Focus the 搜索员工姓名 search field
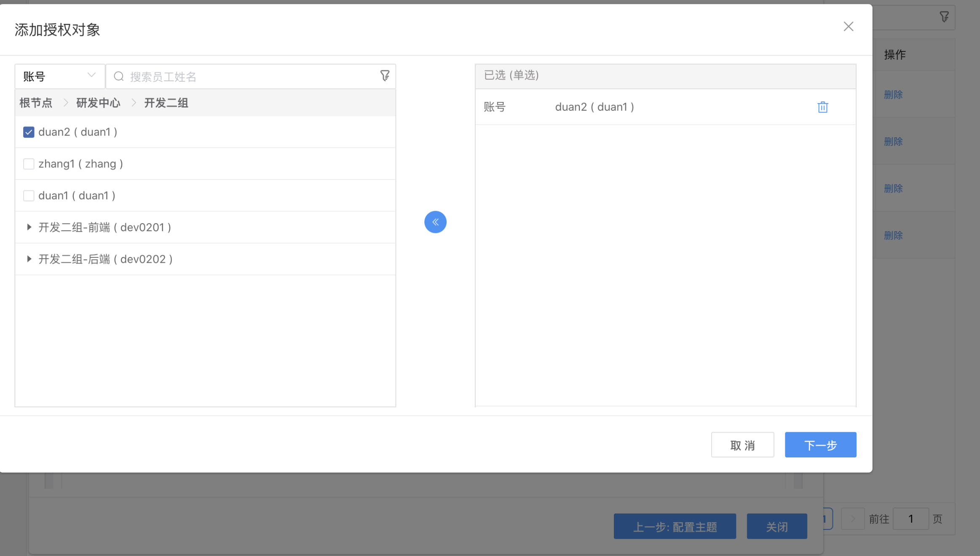The height and width of the screenshot is (556, 980). (253, 77)
